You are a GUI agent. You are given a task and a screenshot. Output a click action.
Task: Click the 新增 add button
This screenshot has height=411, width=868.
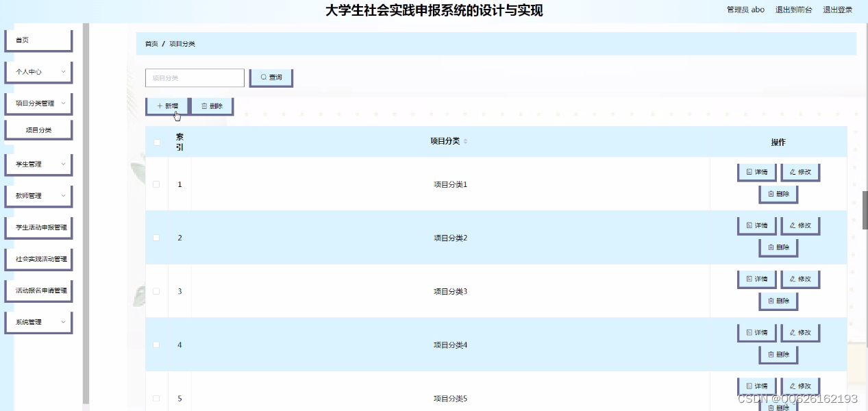(x=167, y=106)
